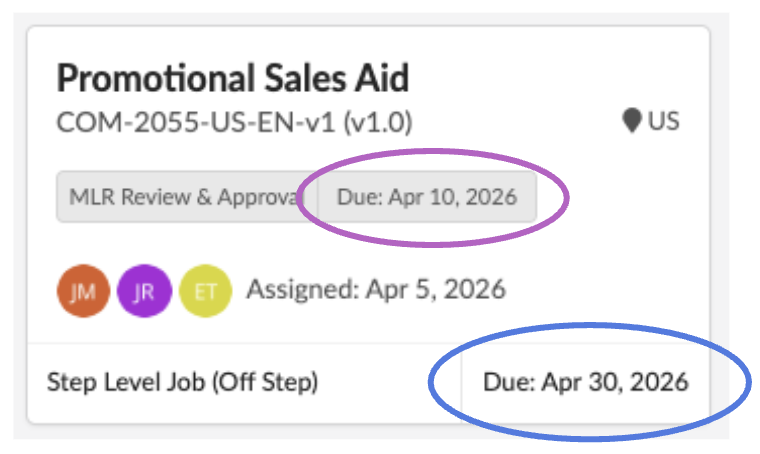Click blank card area right of assigned date
The image size is (760, 454).
click(610, 290)
